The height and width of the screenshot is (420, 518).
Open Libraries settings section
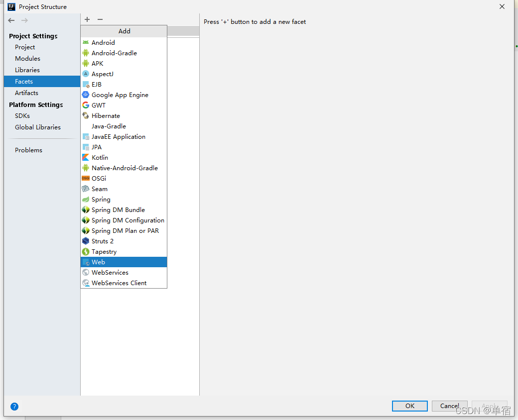click(42, 70)
